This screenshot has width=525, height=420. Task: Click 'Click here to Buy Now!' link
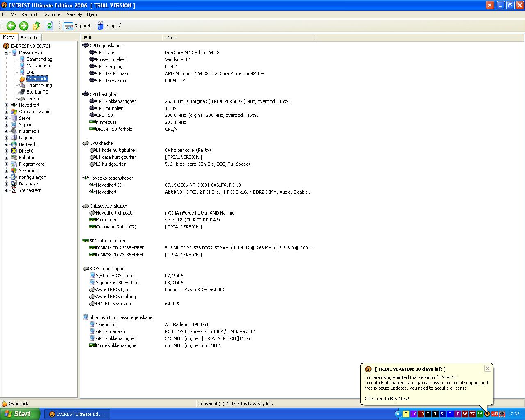pos(387,399)
